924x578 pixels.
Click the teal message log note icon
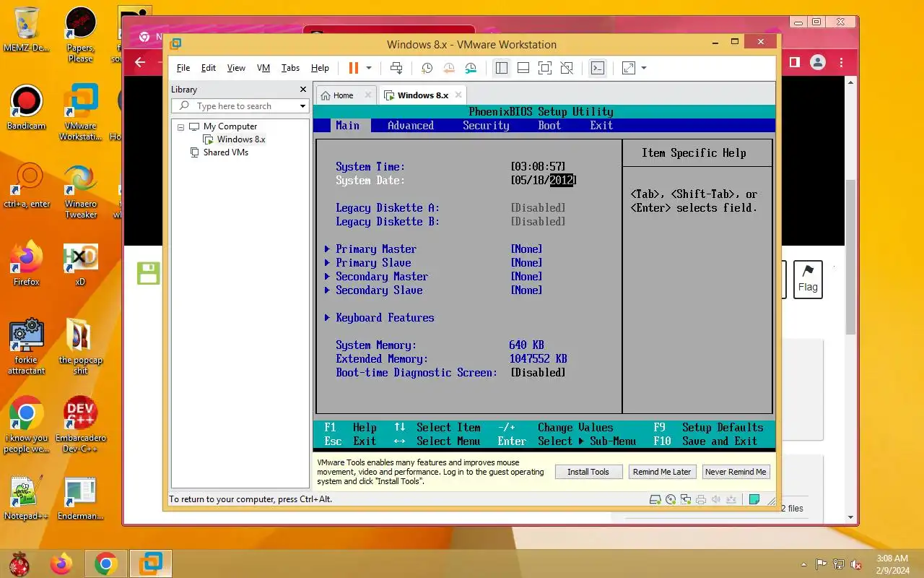[x=754, y=499]
